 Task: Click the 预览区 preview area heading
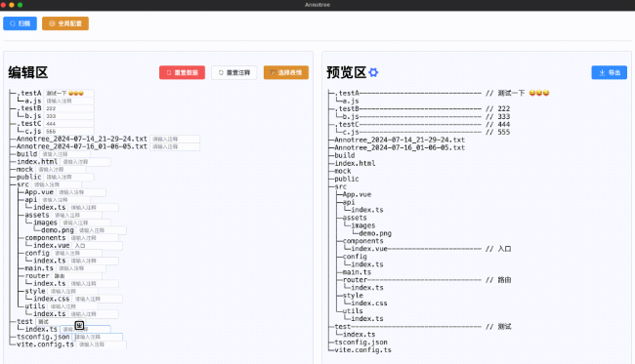[x=346, y=73]
